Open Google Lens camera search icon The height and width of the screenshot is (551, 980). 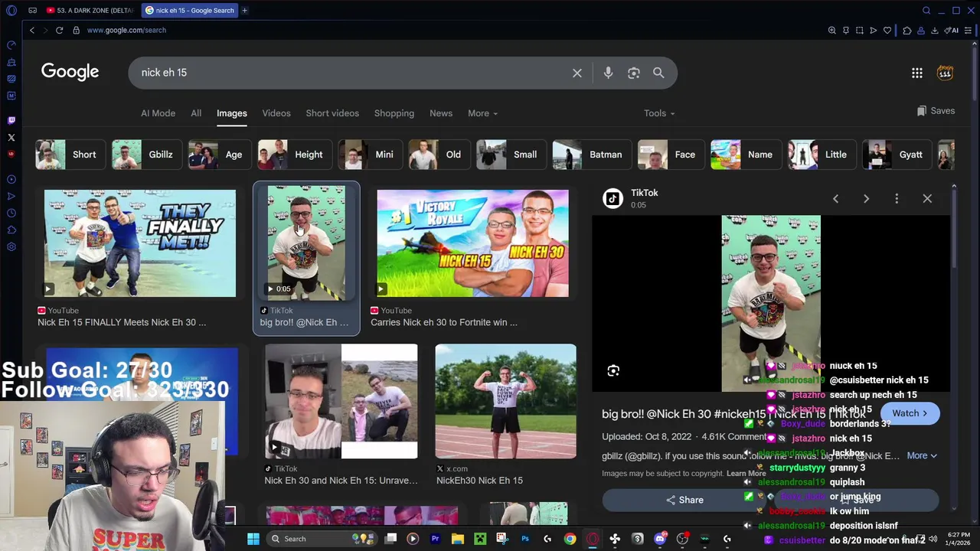click(x=634, y=73)
